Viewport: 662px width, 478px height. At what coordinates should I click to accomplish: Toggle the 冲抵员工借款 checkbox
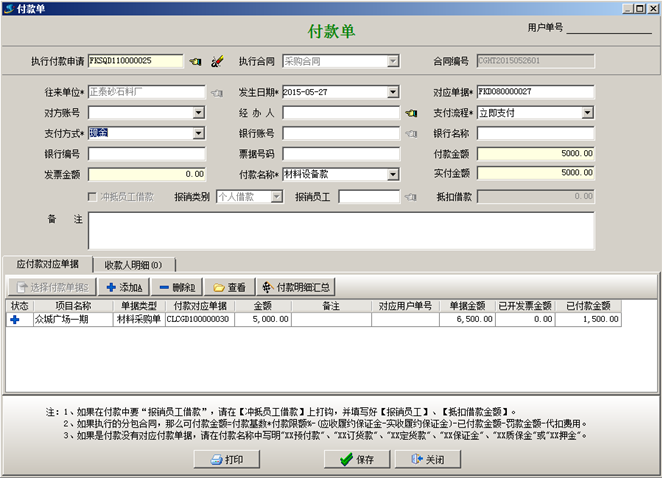click(94, 197)
